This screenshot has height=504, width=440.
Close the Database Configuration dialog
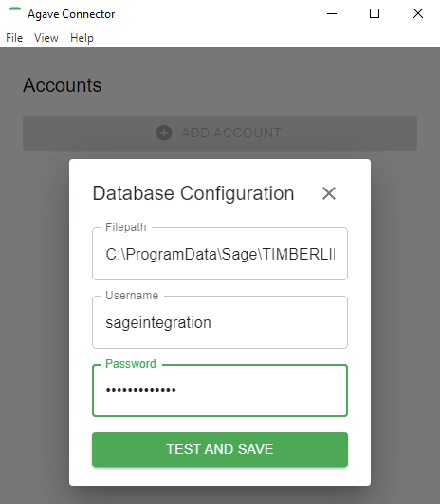(329, 193)
